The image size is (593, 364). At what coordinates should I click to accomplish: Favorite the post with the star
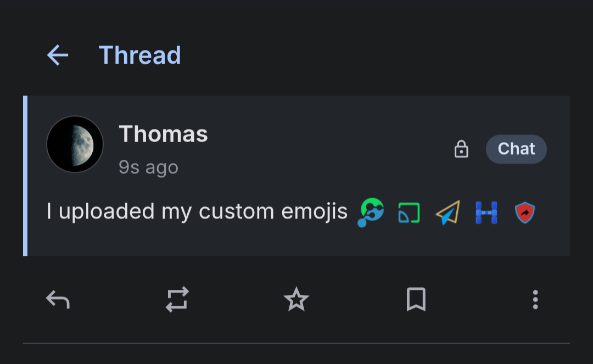point(296,299)
